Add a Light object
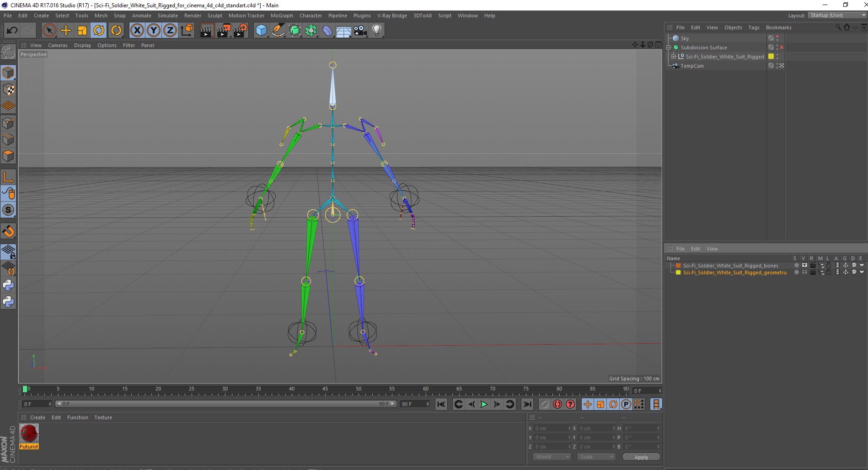This screenshot has width=868, height=470. (x=377, y=31)
